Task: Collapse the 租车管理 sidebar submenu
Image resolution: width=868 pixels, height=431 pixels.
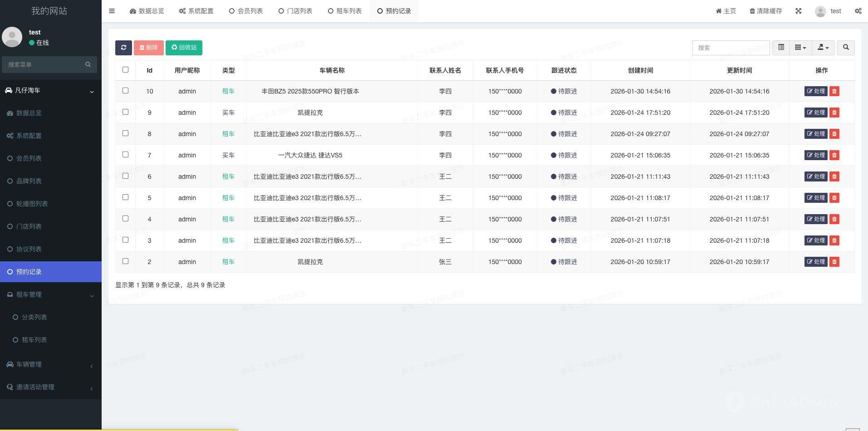Action: (51, 294)
